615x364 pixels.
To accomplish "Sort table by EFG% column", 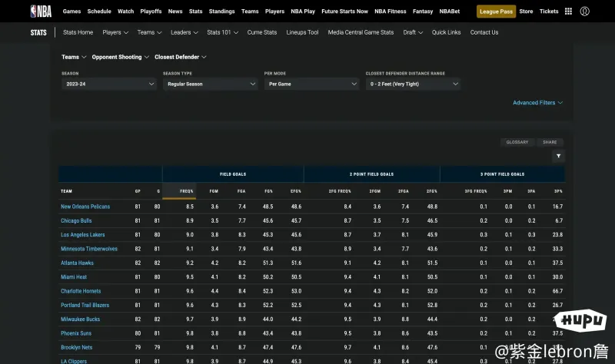I will pos(296,191).
